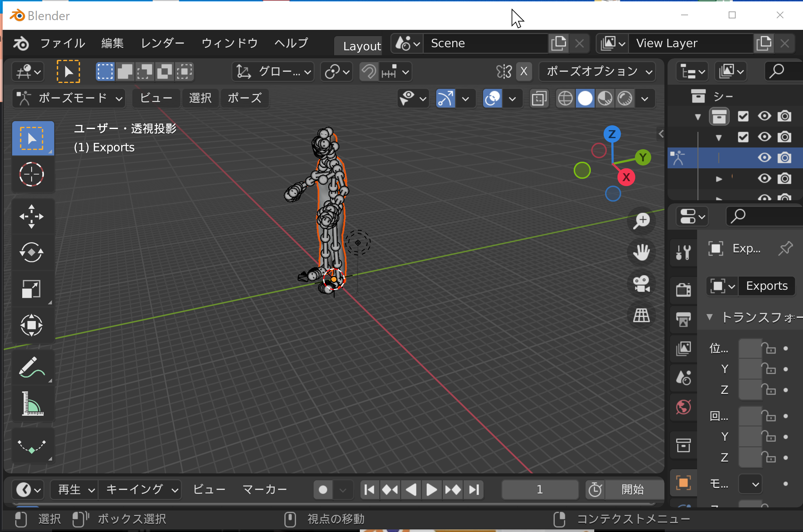Open the Pose Options dropdown
803x532 pixels.
tap(598, 72)
